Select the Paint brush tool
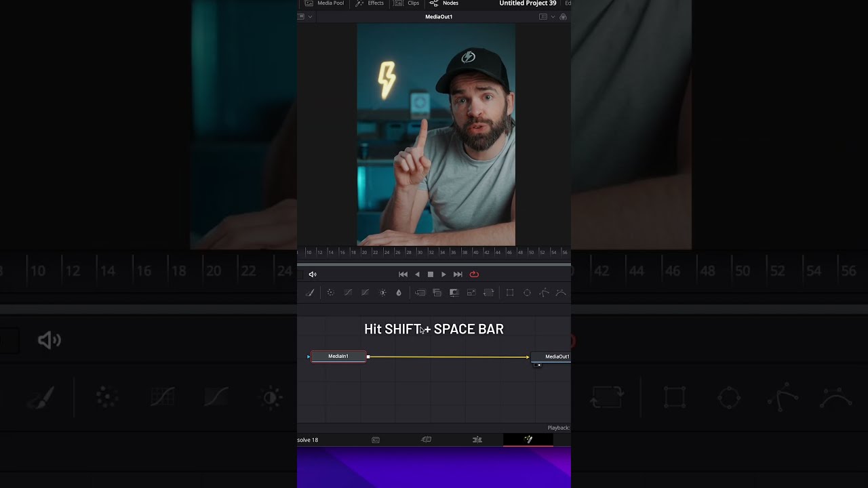This screenshot has width=868, height=488. pos(310,293)
